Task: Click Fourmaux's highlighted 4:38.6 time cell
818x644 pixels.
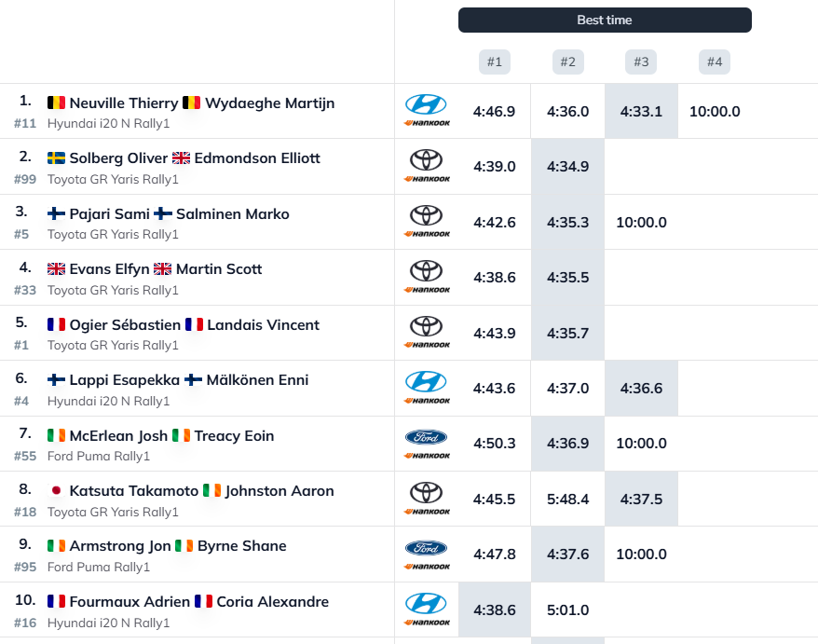Action: (x=494, y=610)
